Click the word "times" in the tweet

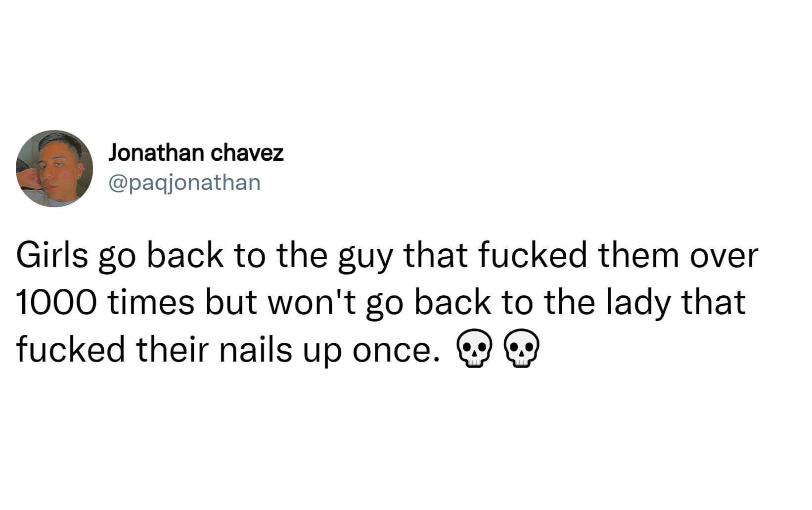coord(151,302)
